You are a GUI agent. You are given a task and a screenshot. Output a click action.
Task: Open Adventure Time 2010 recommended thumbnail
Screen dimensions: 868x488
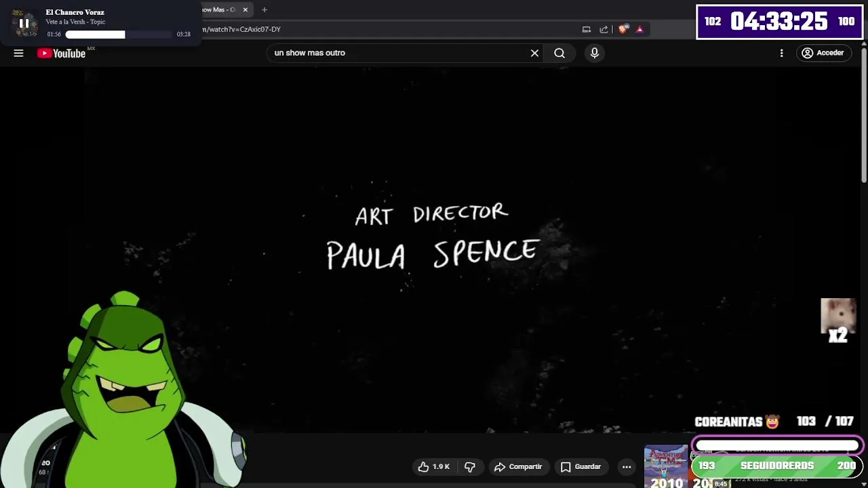pyautogui.click(x=665, y=466)
